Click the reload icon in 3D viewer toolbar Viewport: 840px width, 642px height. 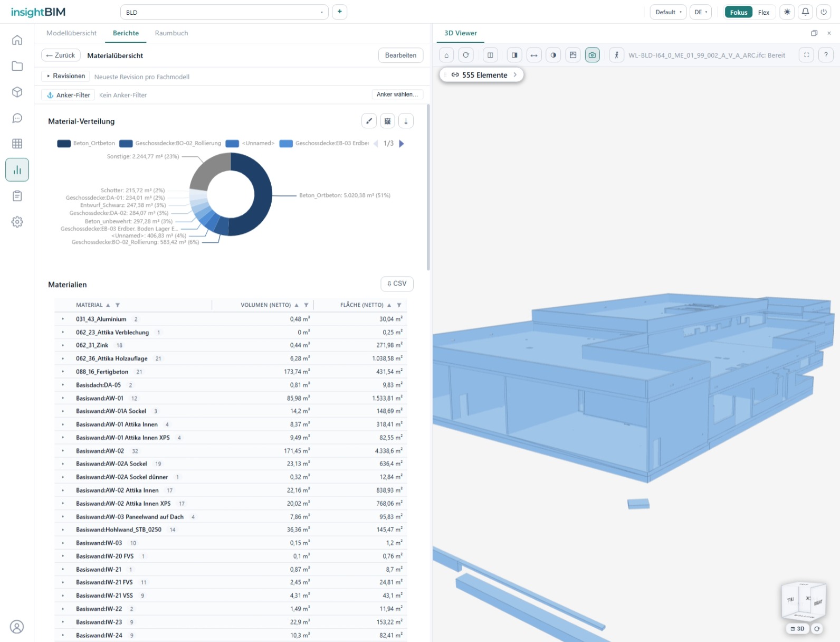point(466,55)
